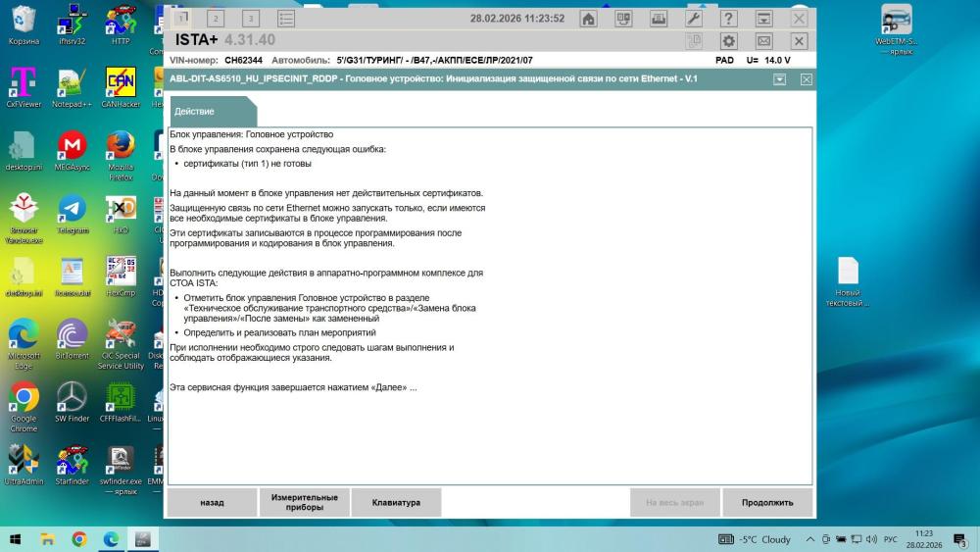Click vehicle description 5'/G31/ТУРИНГ text
Image resolution: width=980 pixels, height=552 pixels.
point(434,61)
